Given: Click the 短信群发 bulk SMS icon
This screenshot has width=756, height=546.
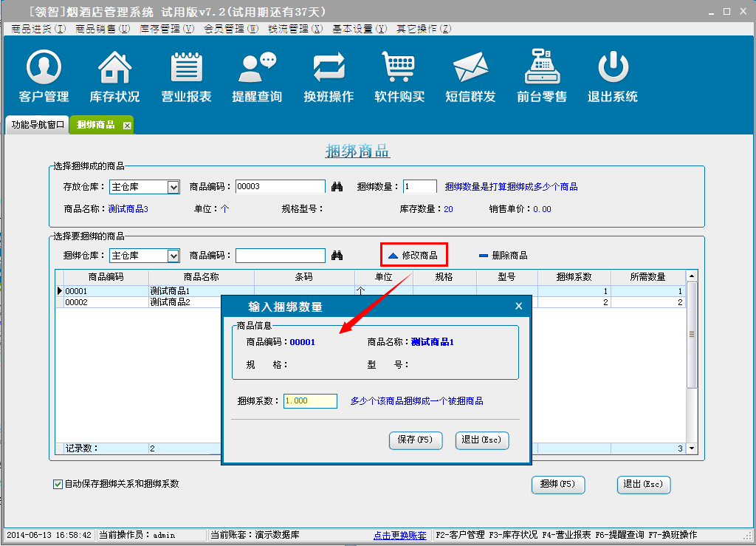Looking at the screenshot, I should (x=470, y=76).
